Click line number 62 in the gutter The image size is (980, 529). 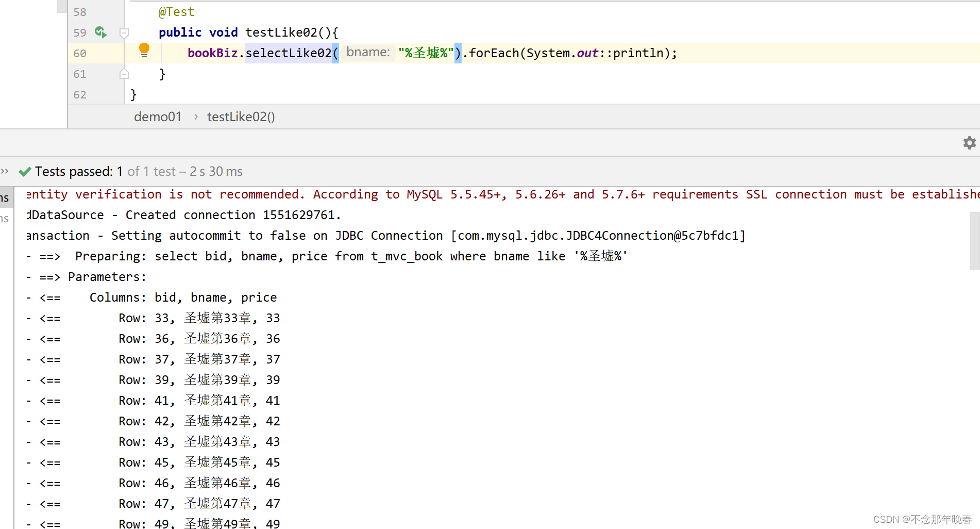pos(80,95)
